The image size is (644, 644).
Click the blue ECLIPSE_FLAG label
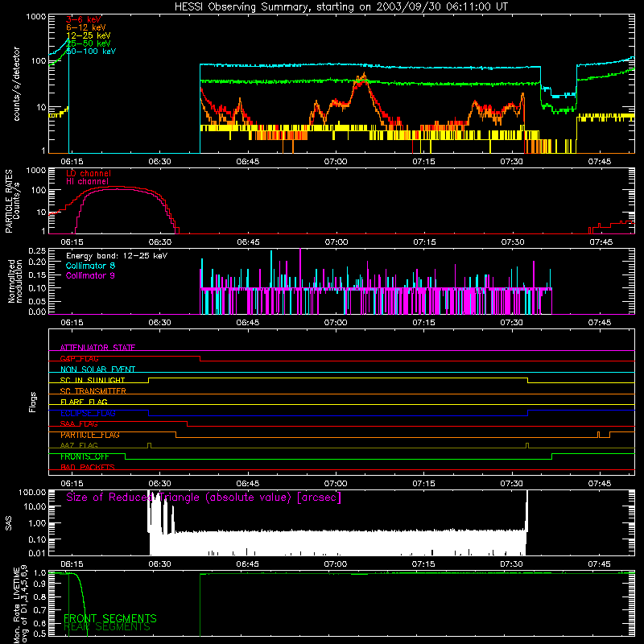click(88, 413)
